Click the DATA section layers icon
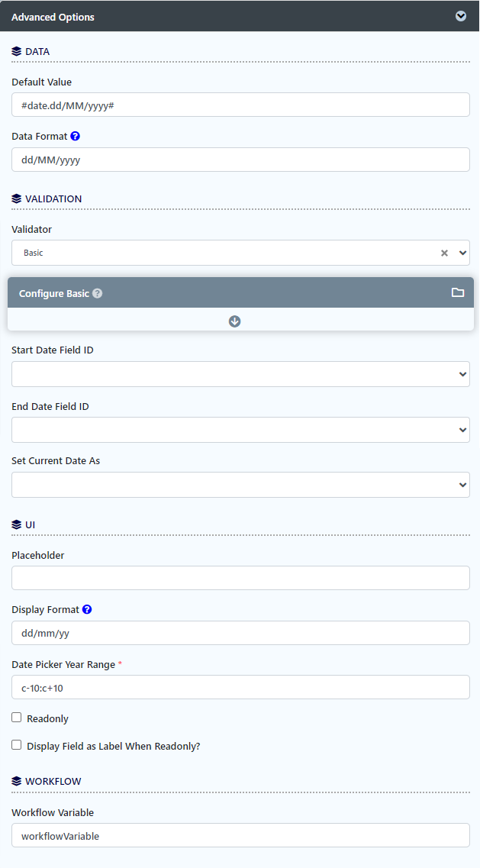 click(x=17, y=51)
